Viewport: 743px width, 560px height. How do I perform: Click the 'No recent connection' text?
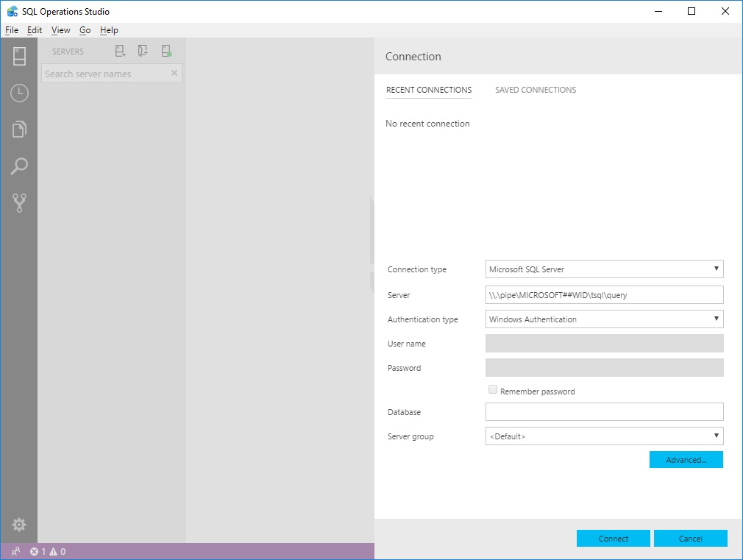pos(427,124)
